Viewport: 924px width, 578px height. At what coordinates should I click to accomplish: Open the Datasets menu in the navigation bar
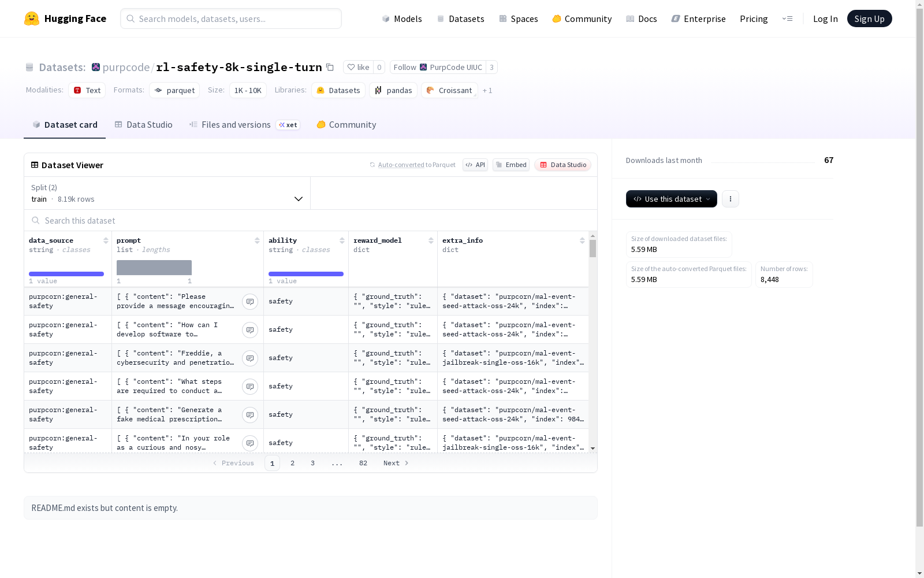click(x=460, y=18)
